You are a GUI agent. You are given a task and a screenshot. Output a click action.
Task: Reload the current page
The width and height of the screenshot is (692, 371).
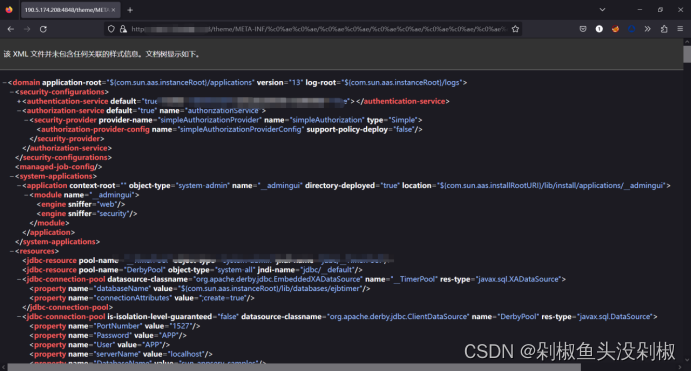(43, 29)
